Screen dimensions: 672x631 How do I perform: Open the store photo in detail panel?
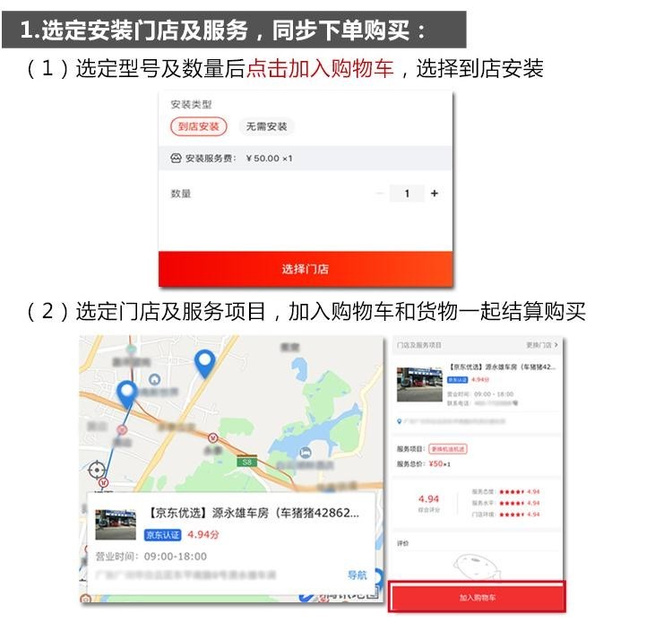419,385
